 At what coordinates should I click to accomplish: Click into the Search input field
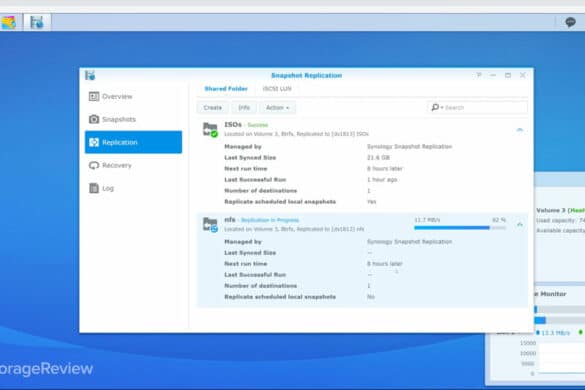(x=485, y=107)
